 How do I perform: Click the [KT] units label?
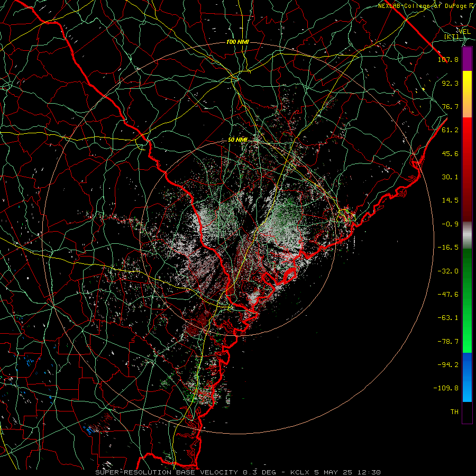[x=452, y=36]
